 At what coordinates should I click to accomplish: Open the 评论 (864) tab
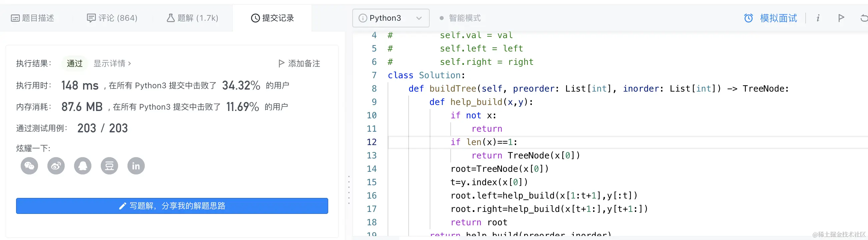112,18
